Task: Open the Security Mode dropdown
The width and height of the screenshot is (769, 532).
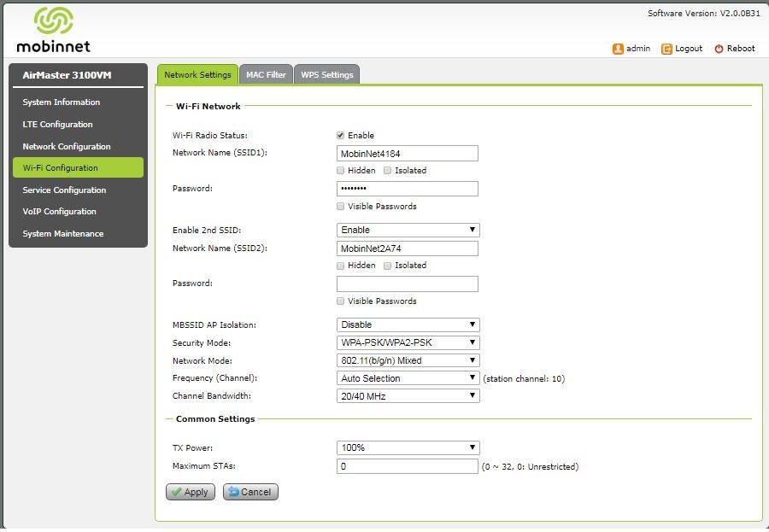Action: point(408,342)
